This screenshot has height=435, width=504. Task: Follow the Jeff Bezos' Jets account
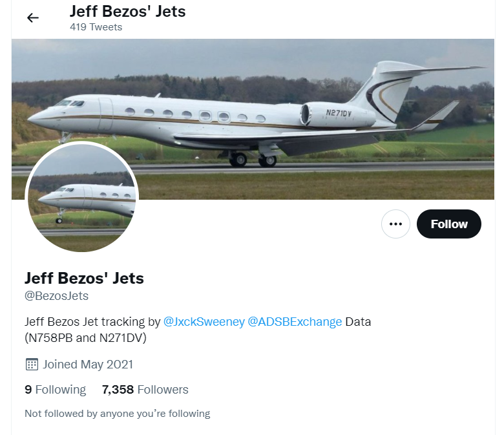(x=448, y=224)
